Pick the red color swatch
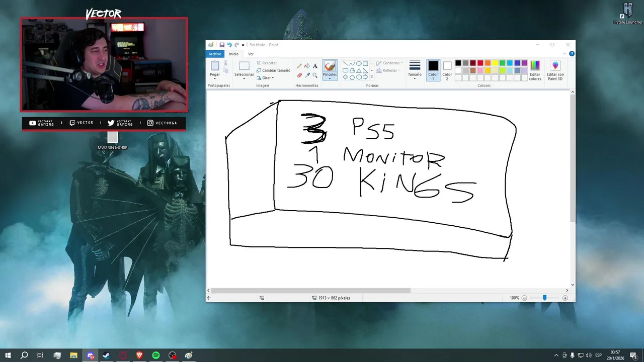Image resolution: width=644 pixels, height=362 pixels. click(x=480, y=63)
